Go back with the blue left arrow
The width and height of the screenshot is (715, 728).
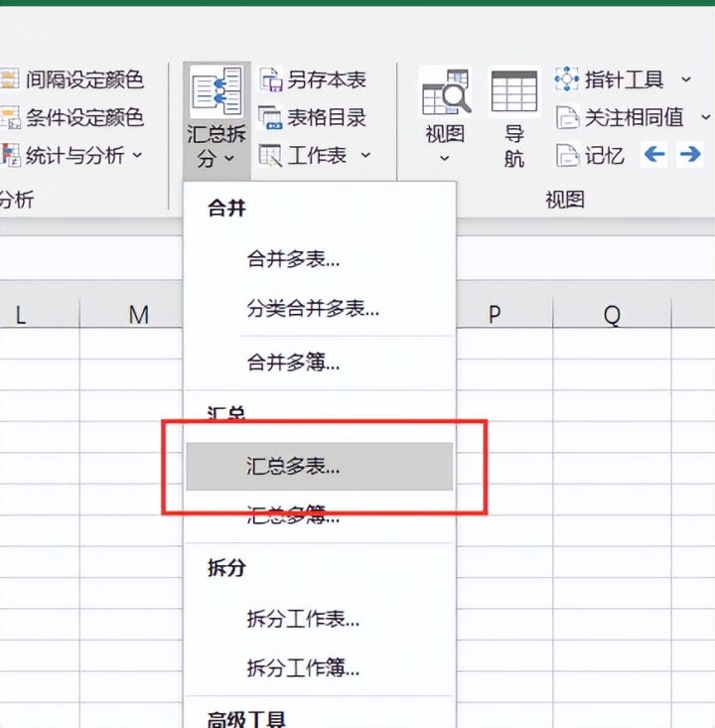(x=654, y=154)
